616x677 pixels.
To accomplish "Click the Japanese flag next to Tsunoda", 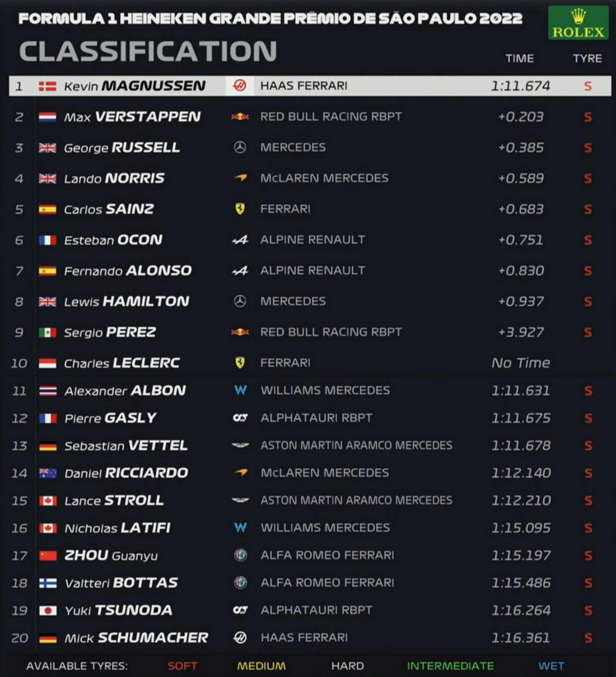I will tap(48, 611).
